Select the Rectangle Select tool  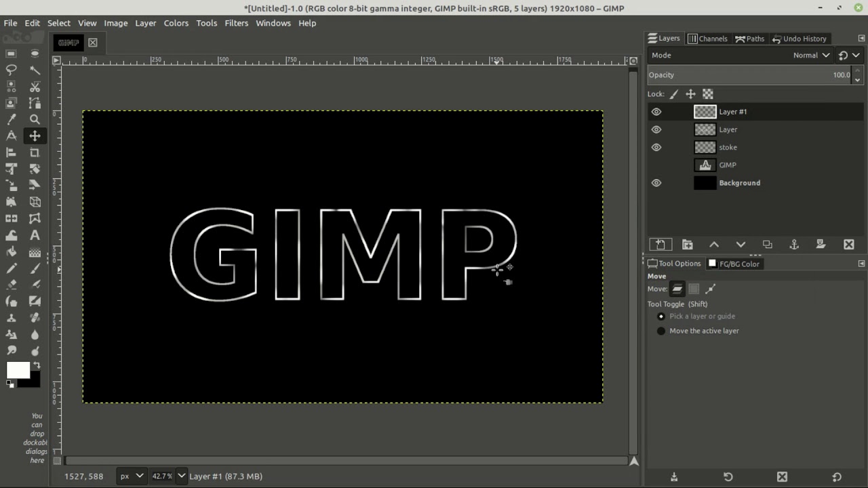tap(12, 53)
